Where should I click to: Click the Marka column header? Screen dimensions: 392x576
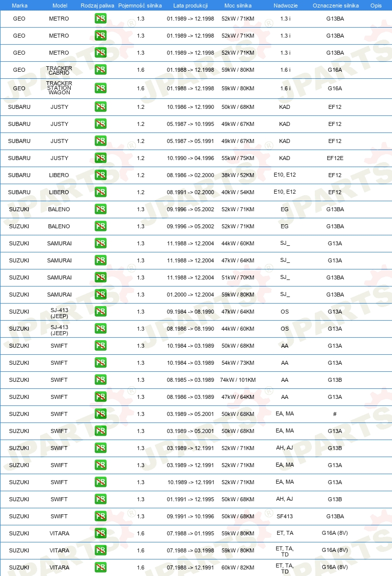point(20,6)
